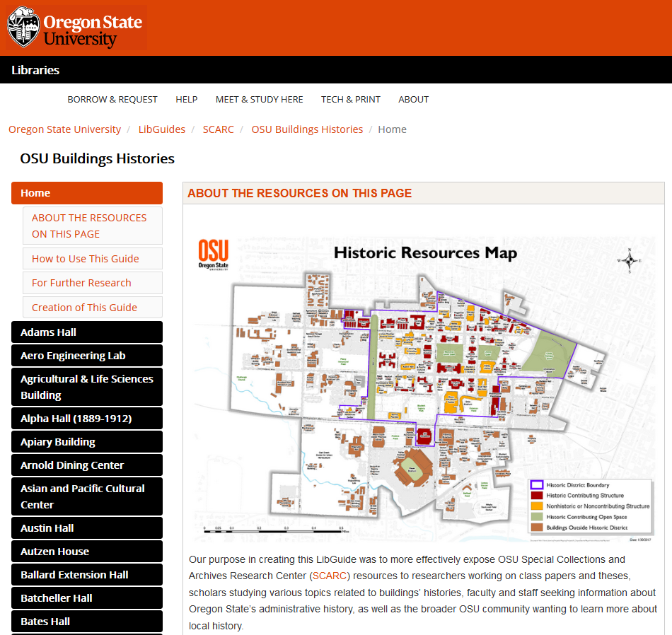672x635 pixels.
Task: Open the HELP menu
Action: (x=186, y=99)
